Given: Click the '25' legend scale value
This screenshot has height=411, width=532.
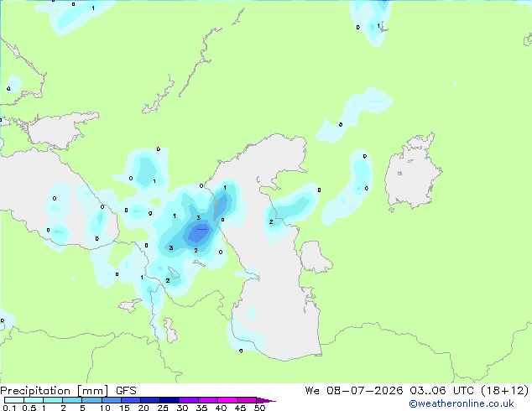Looking at the screenshot, I should pyautogui.click(x=163, y=408).
